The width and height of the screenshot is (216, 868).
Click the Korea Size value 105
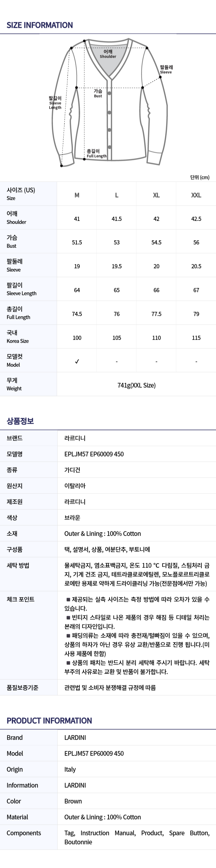[x=116, y=337]
